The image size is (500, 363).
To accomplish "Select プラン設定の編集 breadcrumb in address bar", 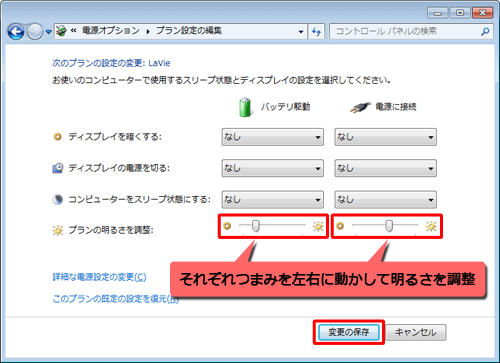I will point(189,31).
